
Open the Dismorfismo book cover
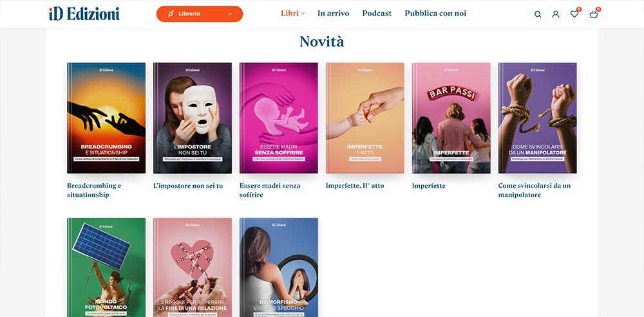[x=278, y=267]
